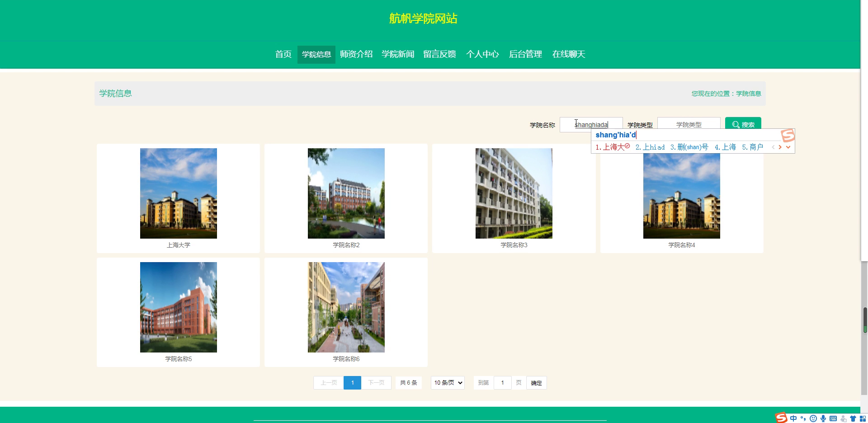Choose candidate 1 上海大
This screenshot has width=868, height=423.
613,147
